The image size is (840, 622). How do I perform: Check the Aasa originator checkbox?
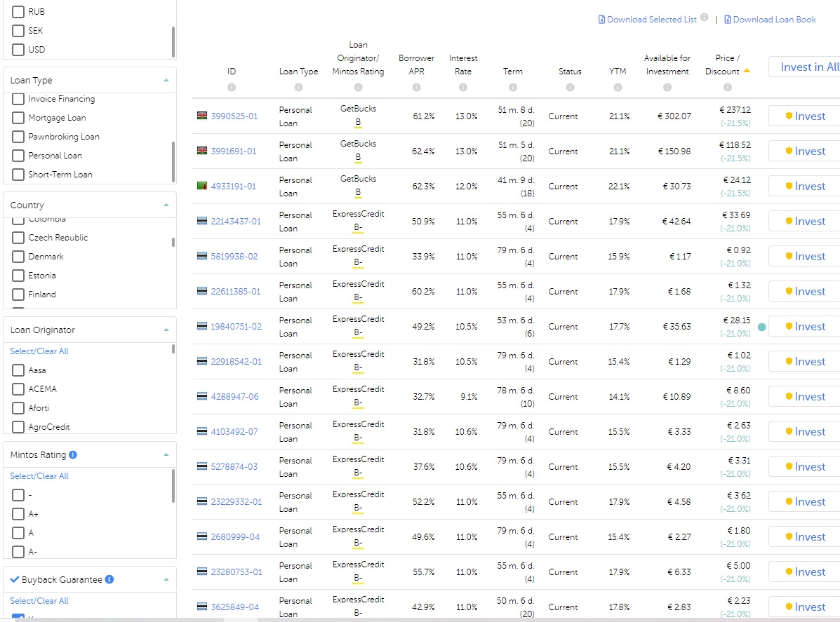point(18,370)
